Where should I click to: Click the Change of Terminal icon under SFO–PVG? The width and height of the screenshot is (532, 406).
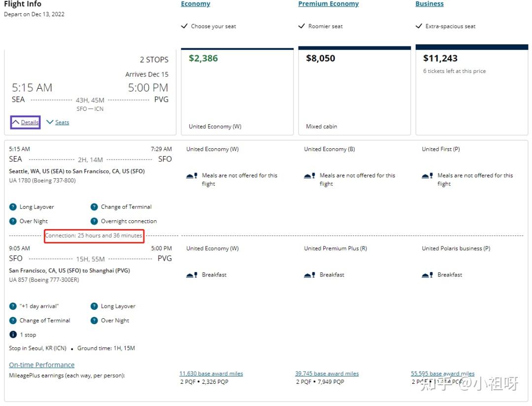click(13, 321)
